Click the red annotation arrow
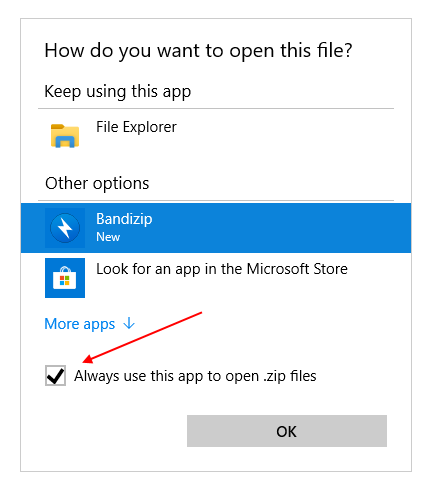 (x=142, y=337)
